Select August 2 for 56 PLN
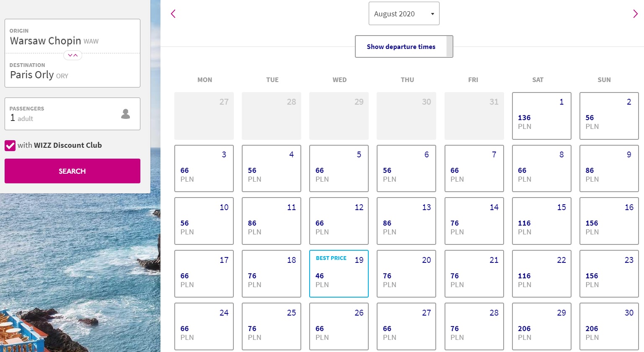This screenshot has width=644, height=352. click(609, 116)
